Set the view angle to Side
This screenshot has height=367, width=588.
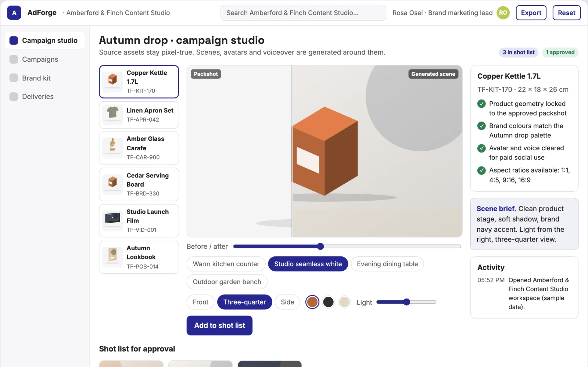point(287,302)
